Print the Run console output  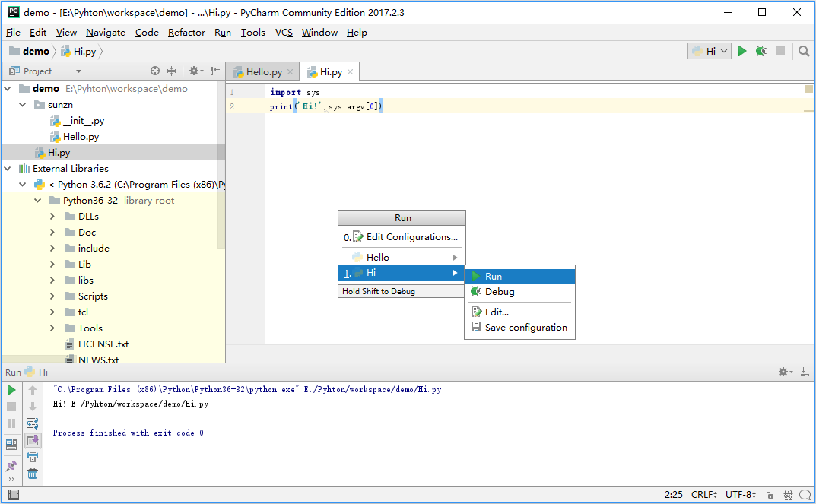pyautogui.click(x=33, y=457)
